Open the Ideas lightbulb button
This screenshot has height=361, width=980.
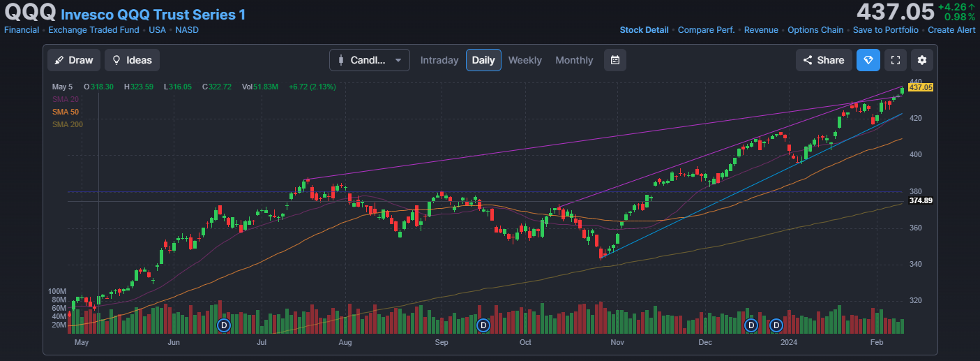(132, 60)
